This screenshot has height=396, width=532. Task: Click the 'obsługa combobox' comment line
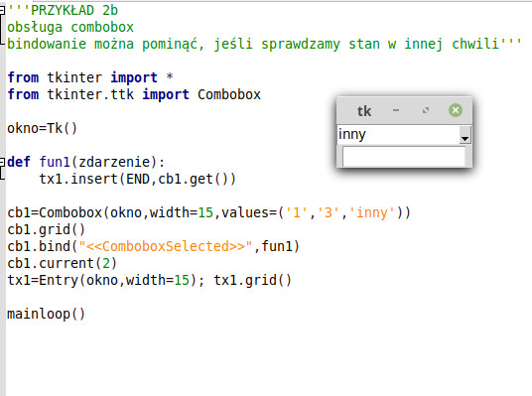[x=70, y=27]
